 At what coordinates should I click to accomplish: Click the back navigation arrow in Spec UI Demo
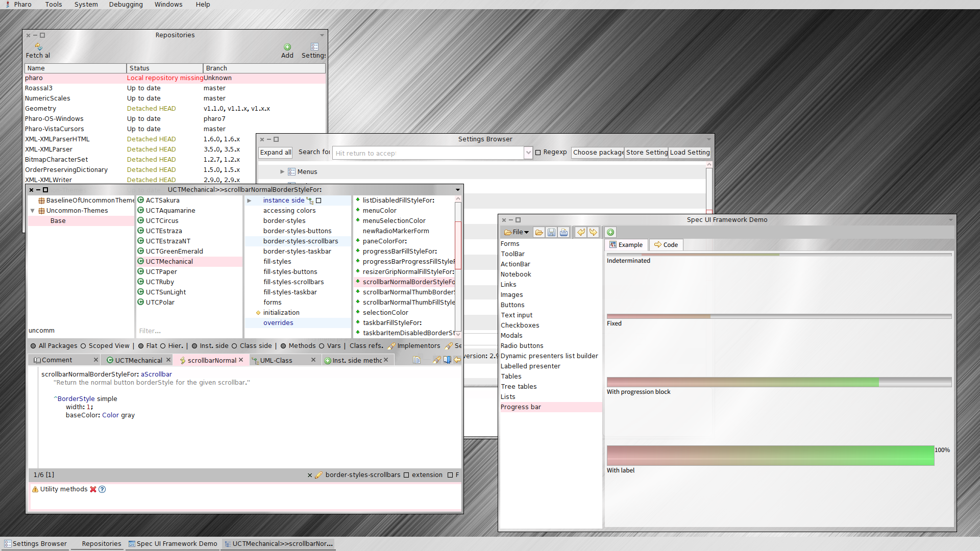[x=580, y=232]
